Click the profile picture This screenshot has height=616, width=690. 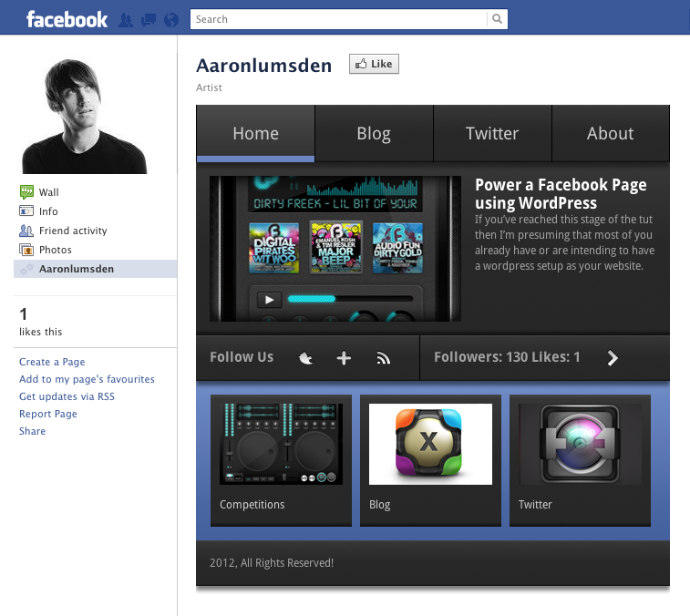[84, 116]
